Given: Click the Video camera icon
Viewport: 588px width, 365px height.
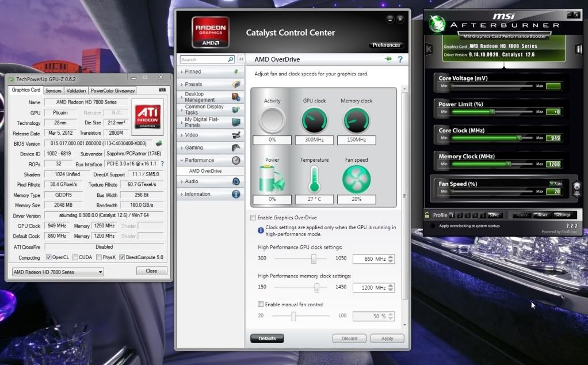Looking at the screenshot, I should coord(236,135).
